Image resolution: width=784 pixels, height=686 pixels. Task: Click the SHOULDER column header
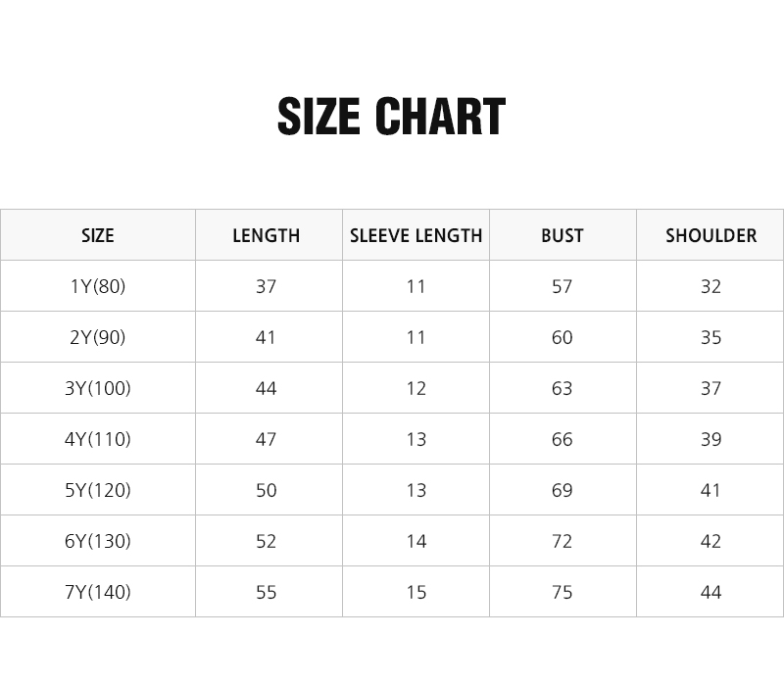point(711,235)
